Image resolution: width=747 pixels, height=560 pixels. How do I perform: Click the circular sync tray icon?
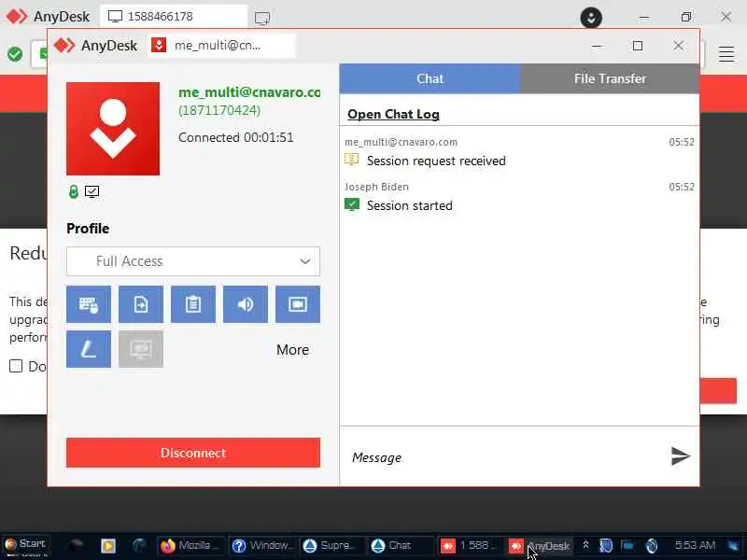tap(651, 545)
